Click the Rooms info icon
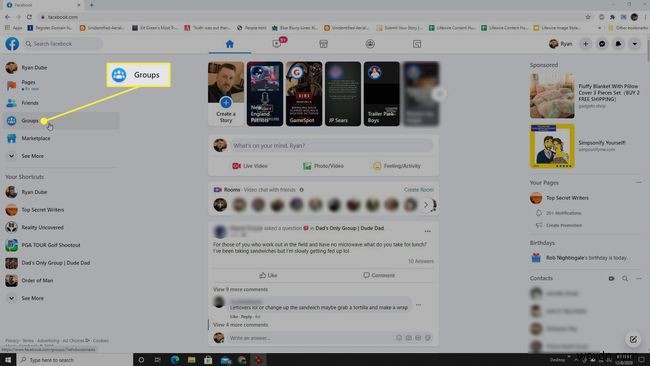The width and height of the screenshot is (650, 366). (301, 190)
